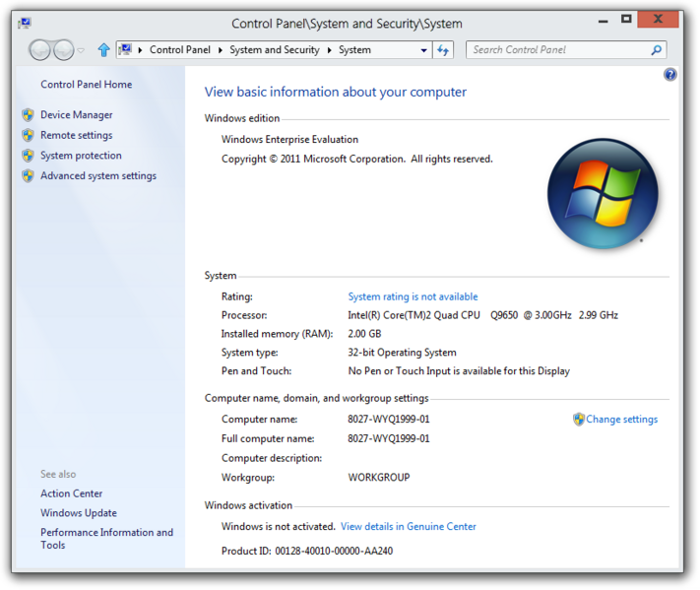The height and width of the screenshot is (590, 700).
Task: Expand the arrow after Control Panel in the breadcrumb
Action: pyautogui.click(x=220, y=50)
